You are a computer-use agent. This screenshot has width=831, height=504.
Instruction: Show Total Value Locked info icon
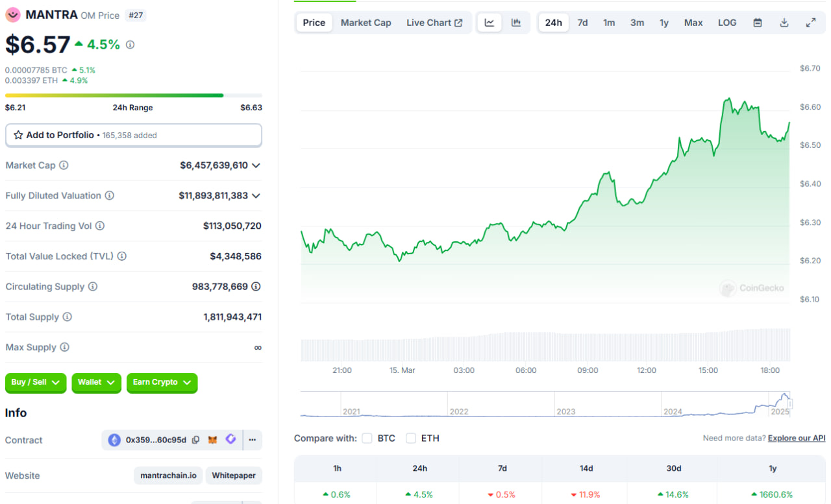tap(122, 256)
